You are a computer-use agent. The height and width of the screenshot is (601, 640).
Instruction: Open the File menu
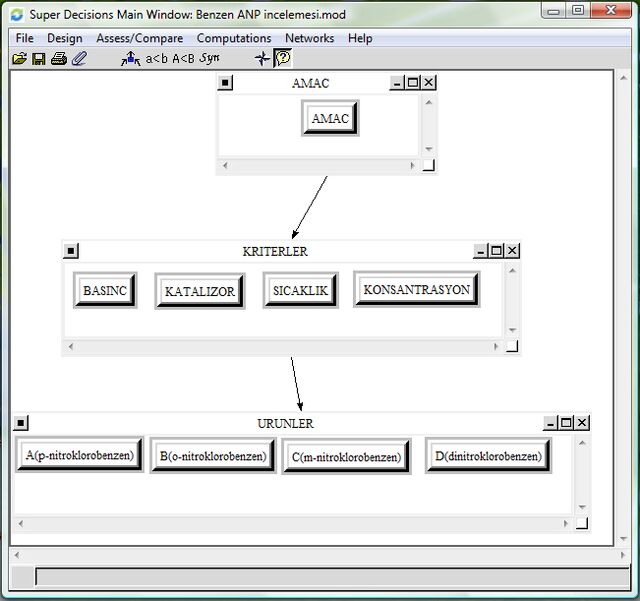coord(24,38)
